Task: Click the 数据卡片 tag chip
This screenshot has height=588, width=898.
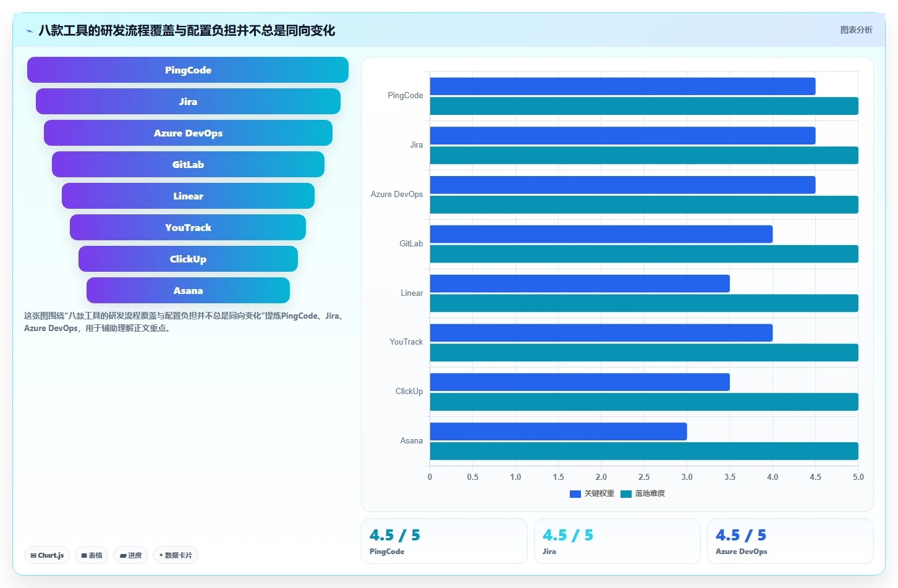Action: 176,555
